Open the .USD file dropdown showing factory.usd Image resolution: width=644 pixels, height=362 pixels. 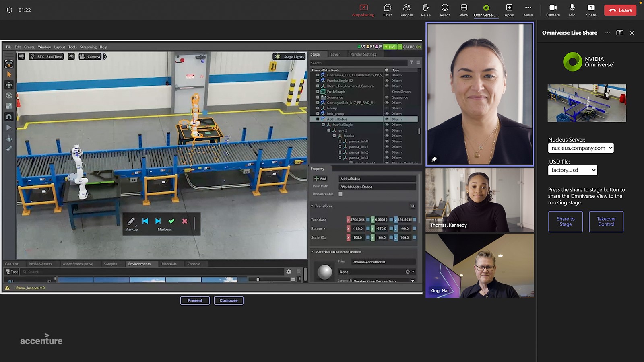[572, 170]
